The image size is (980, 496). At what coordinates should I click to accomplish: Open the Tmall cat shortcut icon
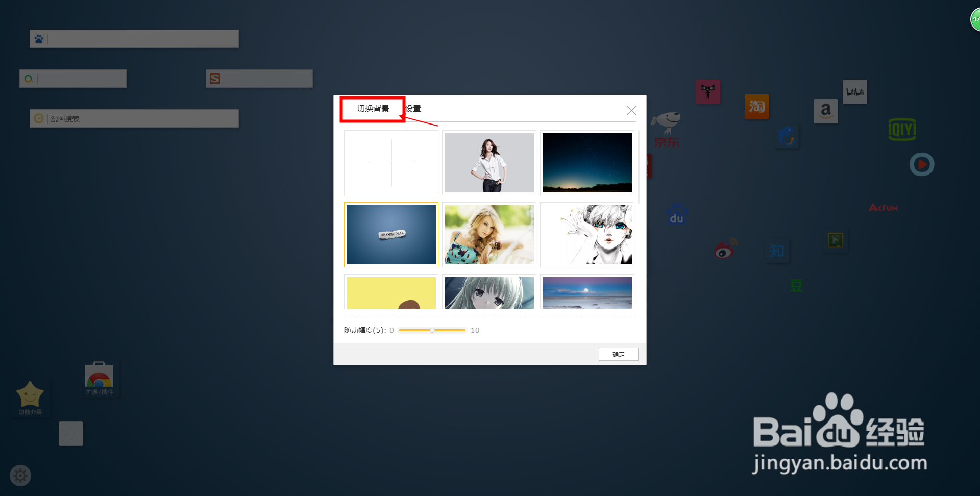[708, 92]
